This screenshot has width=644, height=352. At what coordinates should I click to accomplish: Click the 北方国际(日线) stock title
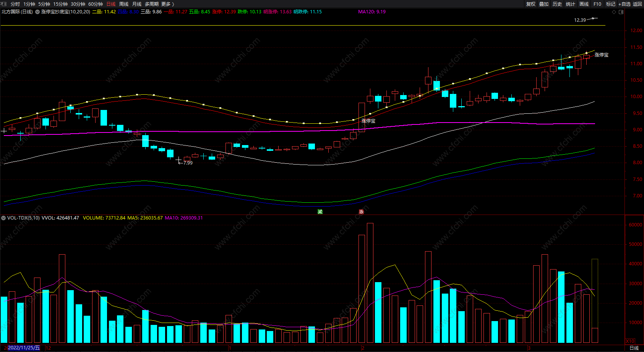click(17, 12)
